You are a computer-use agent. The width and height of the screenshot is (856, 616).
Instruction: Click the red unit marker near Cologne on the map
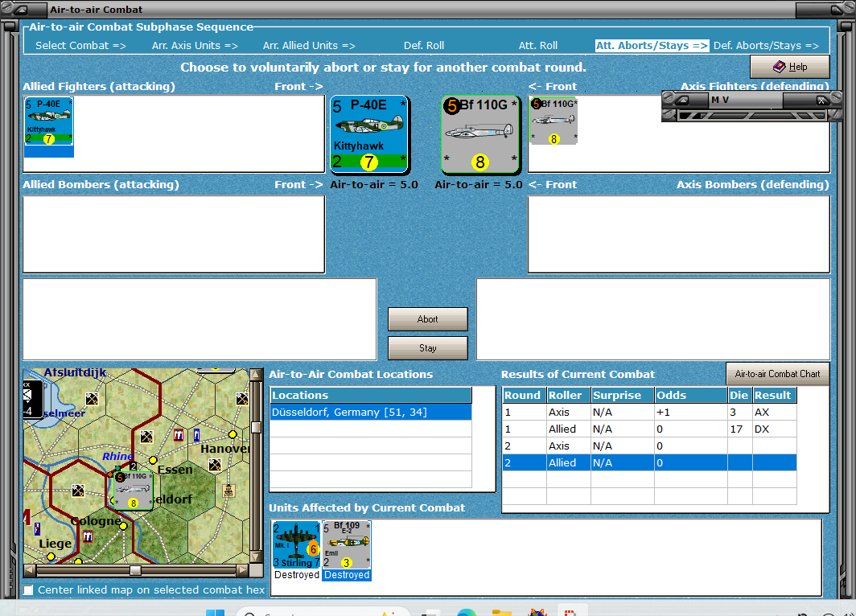click(88, 536)
